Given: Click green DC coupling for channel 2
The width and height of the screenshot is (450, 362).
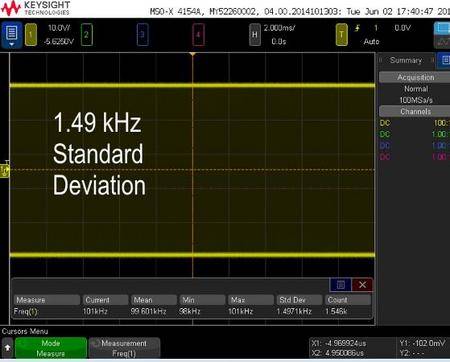Looking at the screenshot, I should coord(385,134).
